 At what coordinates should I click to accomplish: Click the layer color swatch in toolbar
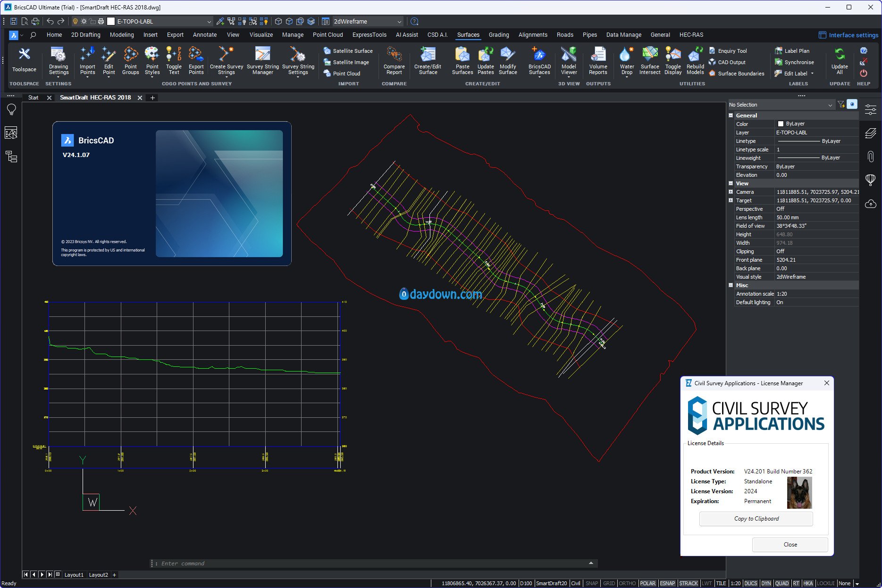pyautogui.click(x=111, y=21)
